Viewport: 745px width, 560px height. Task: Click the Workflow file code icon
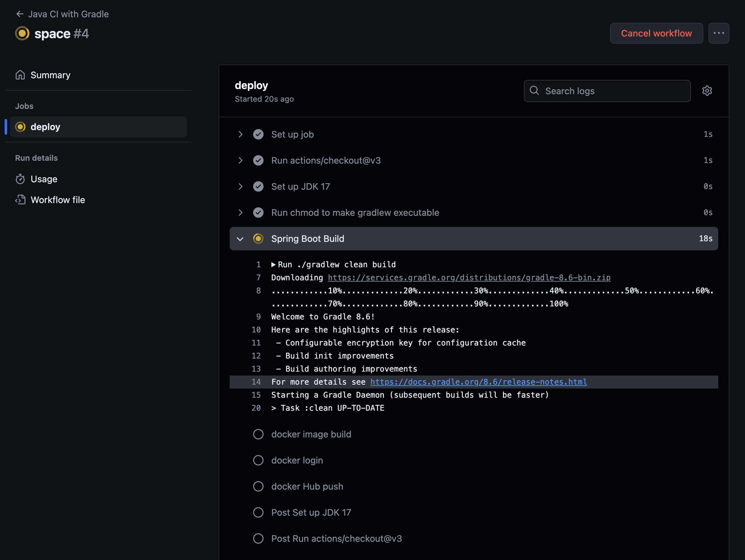pyautogui.click(x=20, y=200)
